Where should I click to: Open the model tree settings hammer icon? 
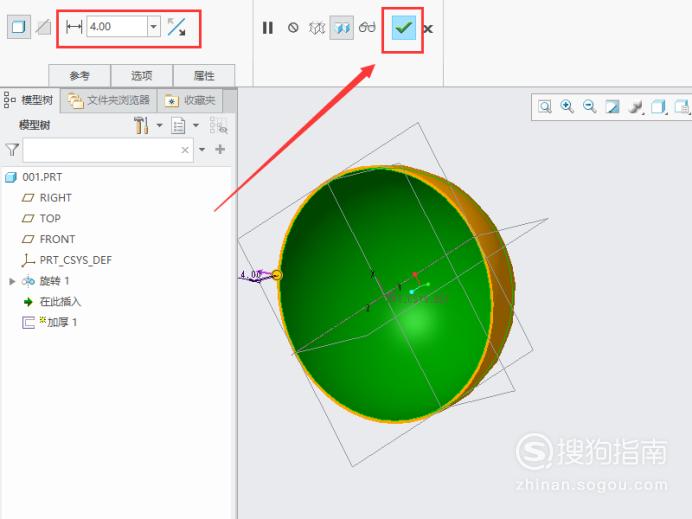[x=141, y=125]
